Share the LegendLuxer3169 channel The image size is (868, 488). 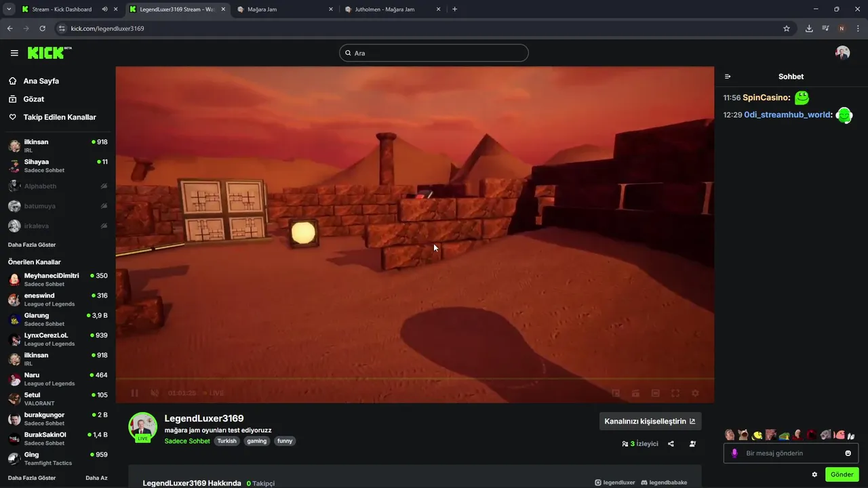click(x=671, y=444)
